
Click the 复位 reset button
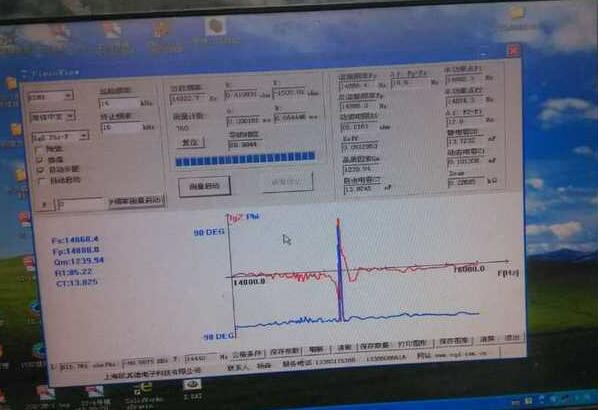click(191, 143)
